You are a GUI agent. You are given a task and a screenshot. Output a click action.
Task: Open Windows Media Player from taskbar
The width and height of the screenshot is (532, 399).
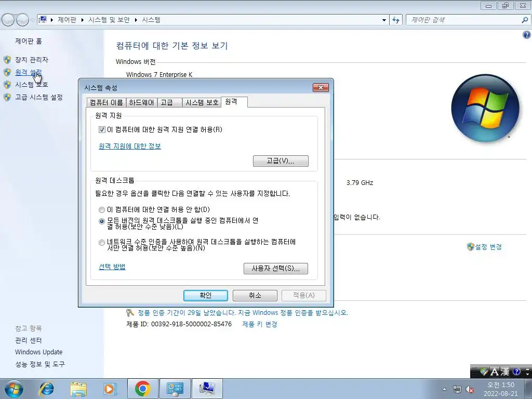tap(110, 389)
